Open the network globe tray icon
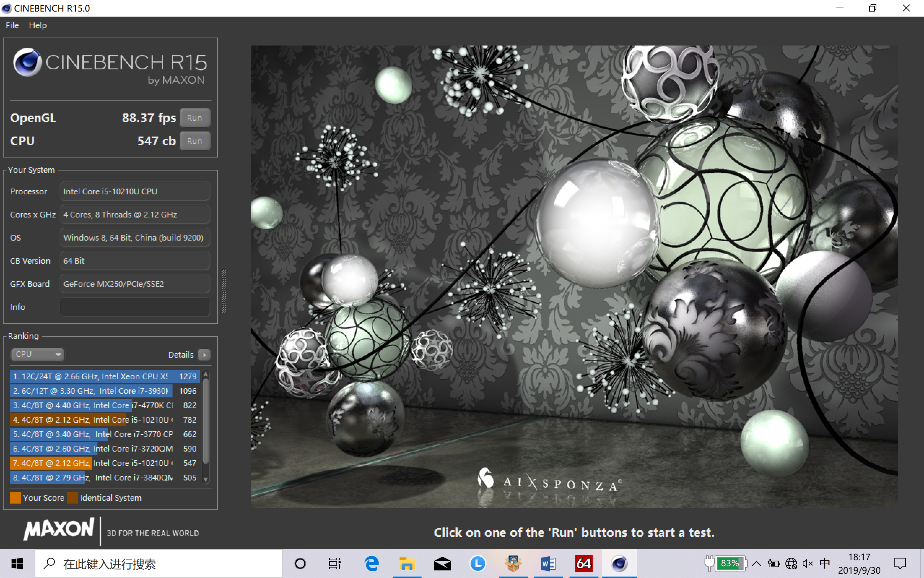 coord(791,564)
